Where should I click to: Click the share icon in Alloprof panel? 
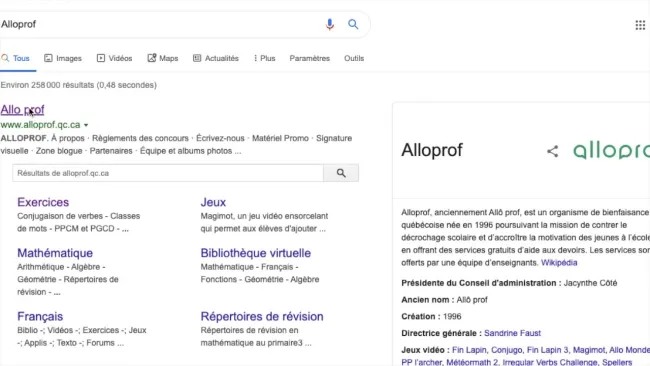[x=553, y=151]
